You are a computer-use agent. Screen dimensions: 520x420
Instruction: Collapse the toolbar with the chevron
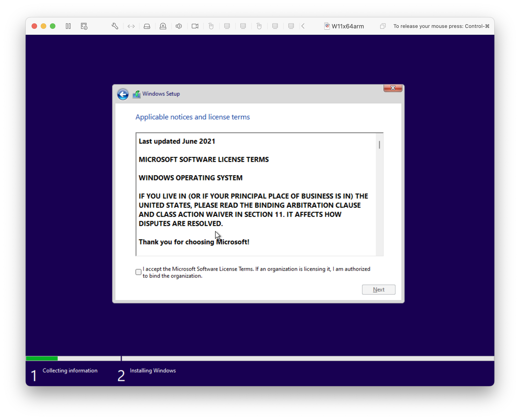click(x=303, y=26)
